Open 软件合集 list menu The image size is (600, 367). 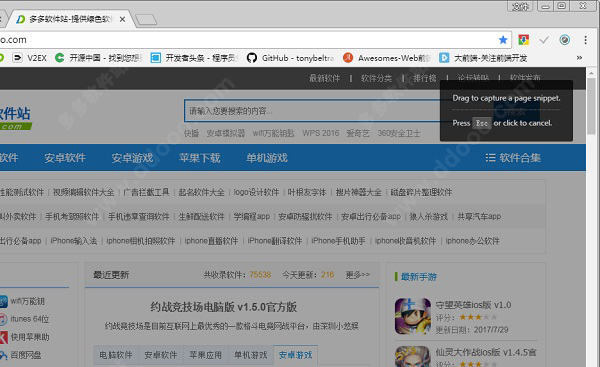point(513,158)
